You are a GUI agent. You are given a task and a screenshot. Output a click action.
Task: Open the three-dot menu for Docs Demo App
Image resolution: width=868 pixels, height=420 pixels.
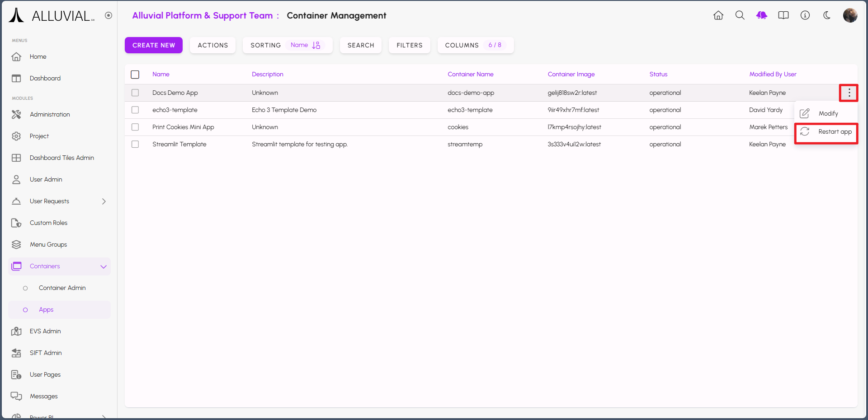(x=849, y=93)
